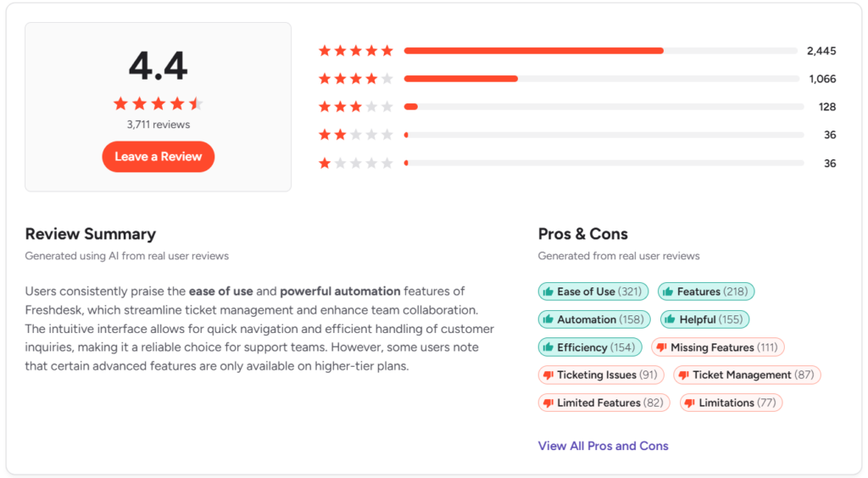
Task: Click the thumbs-up icon beside Helpful
Action: (670, 320)
